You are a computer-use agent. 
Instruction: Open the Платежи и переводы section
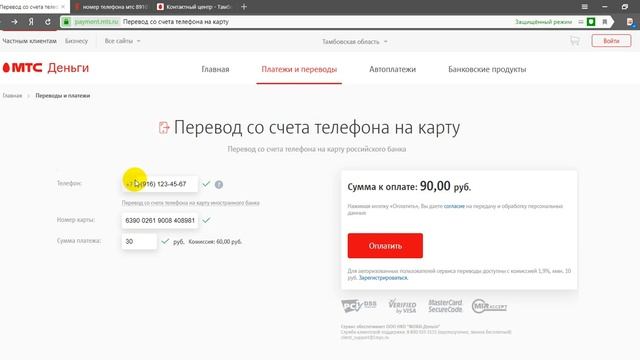pyautogui.click(x=299, y=69)
